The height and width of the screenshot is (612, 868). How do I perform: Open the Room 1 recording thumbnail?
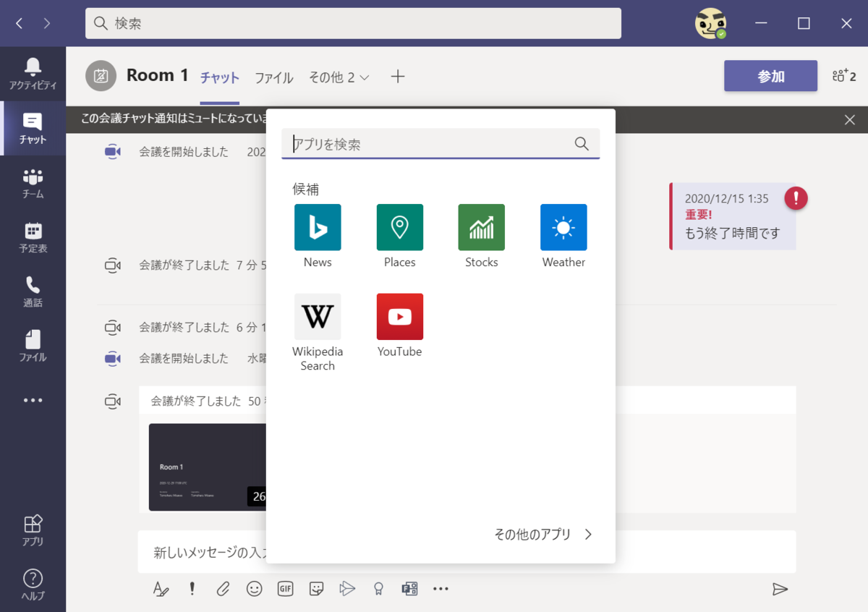coord(208,467)
